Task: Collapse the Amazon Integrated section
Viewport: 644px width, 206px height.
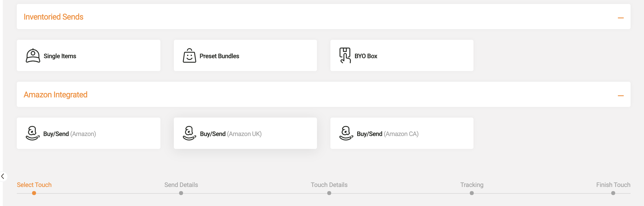Action: click(x=621, y=96)
